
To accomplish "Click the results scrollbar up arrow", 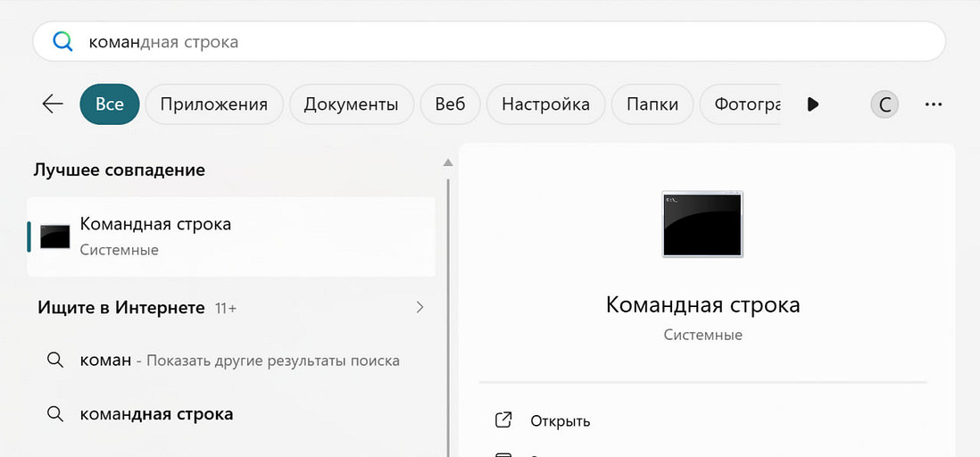I will (447, 162).
